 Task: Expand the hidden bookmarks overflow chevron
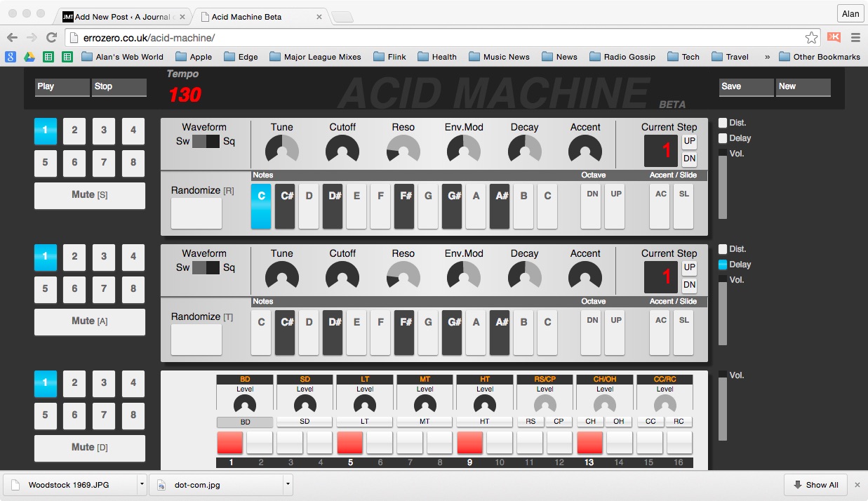pos(767,57)
